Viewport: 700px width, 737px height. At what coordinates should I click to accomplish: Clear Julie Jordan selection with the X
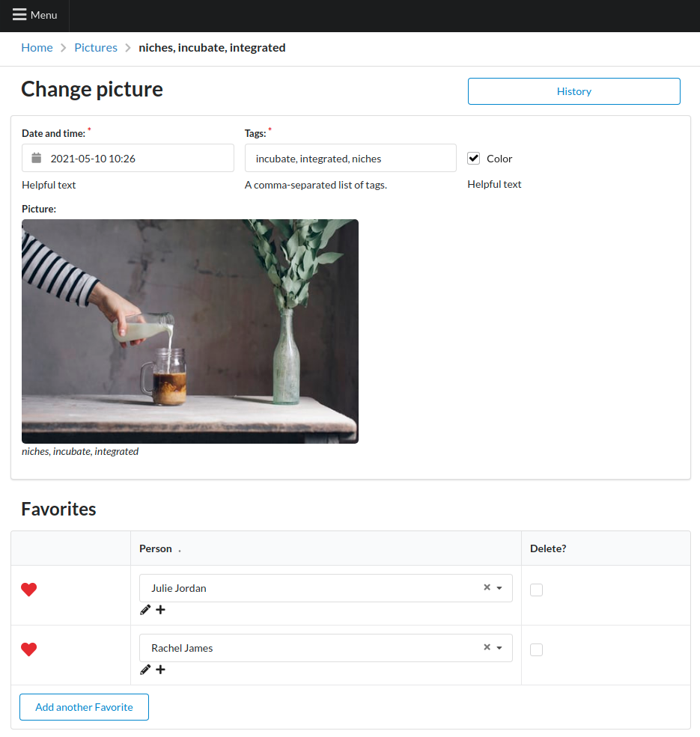click(x=487, y=587)
